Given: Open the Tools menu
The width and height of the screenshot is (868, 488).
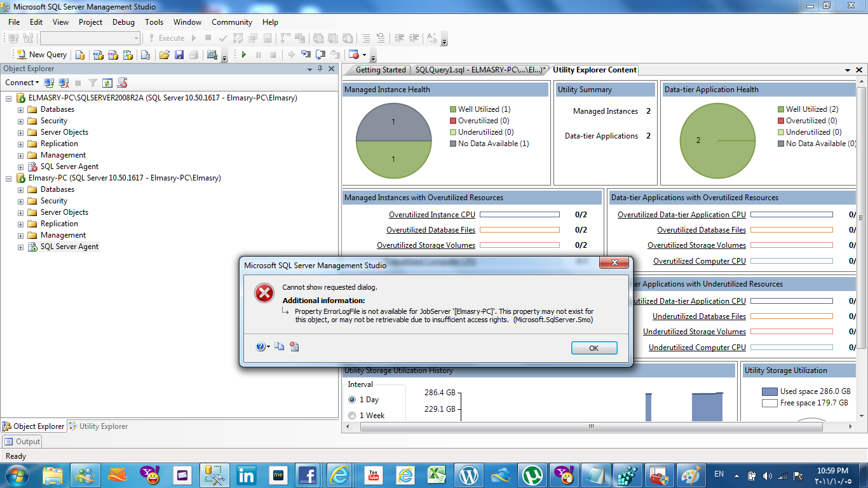Looking at the screenshot, I should 154,22.
